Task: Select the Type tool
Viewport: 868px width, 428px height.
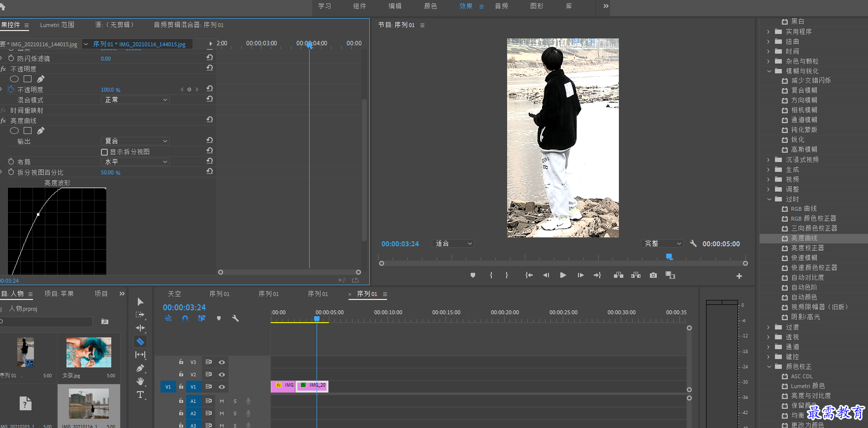Action: click(140, 395)
